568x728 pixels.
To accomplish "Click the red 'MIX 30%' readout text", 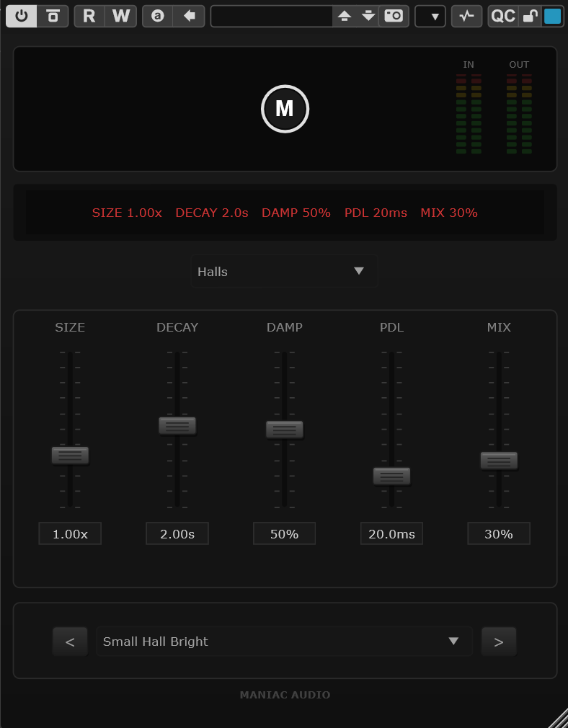I will coord(449,213).
